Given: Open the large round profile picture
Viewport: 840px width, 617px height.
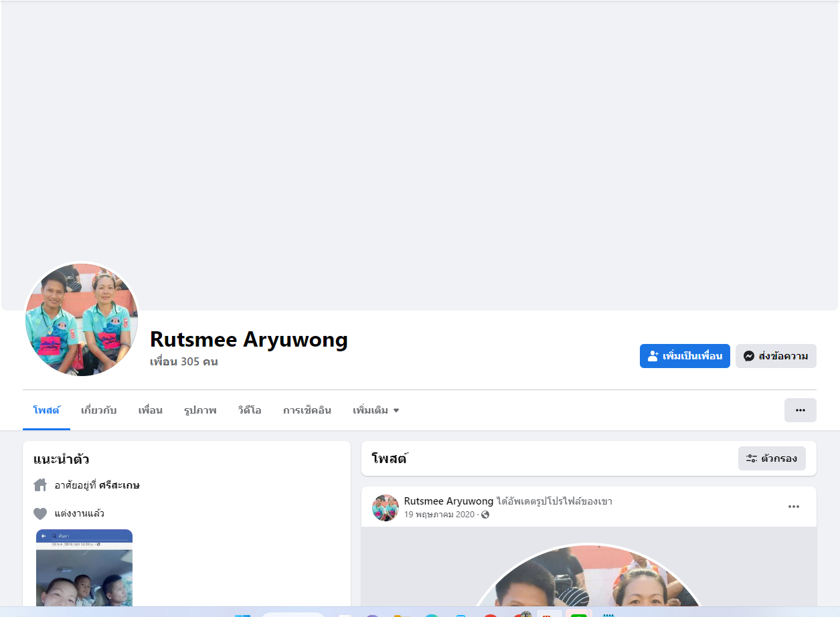Looking at the screenshot, I should click(82, 319).
